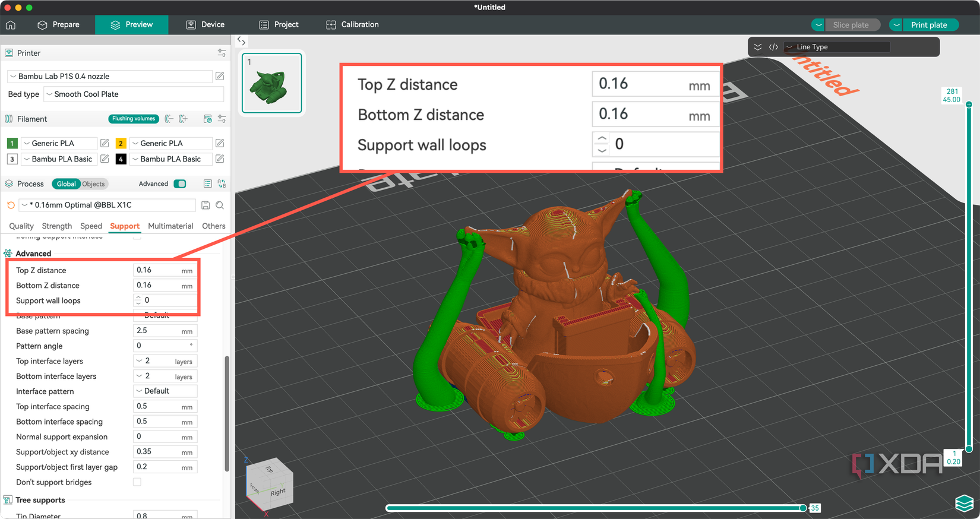The height and width of the screenshot is (519, 980).
Task: Click the code view icon in legend bar
Action: point(773,47)
